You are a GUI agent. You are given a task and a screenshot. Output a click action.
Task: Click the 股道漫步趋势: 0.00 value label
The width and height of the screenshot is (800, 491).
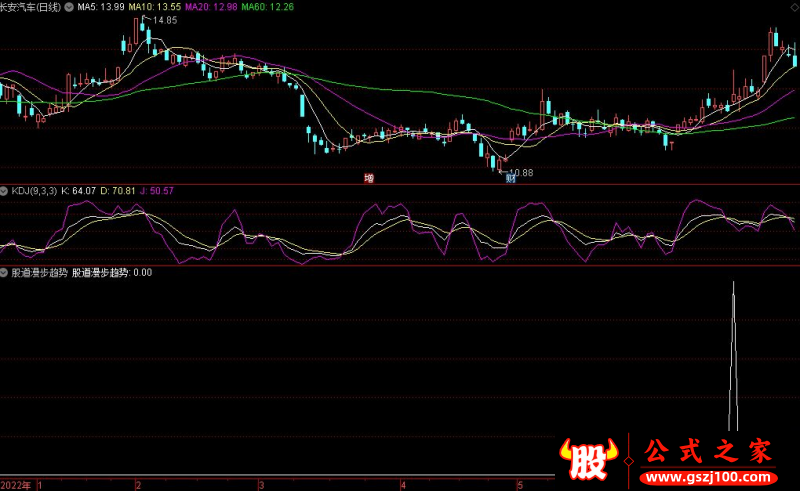tap(112, 272)
